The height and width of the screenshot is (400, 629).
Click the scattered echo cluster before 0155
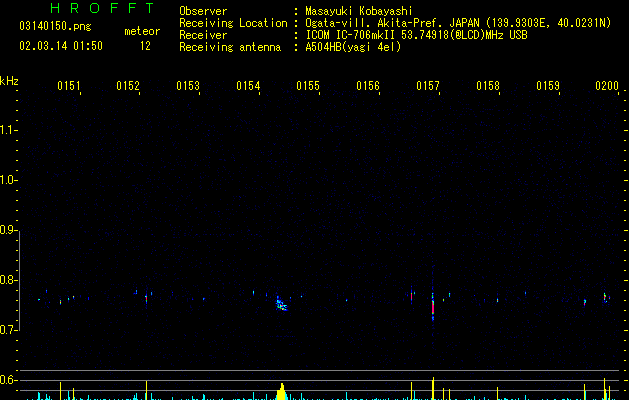pos(282,304)
